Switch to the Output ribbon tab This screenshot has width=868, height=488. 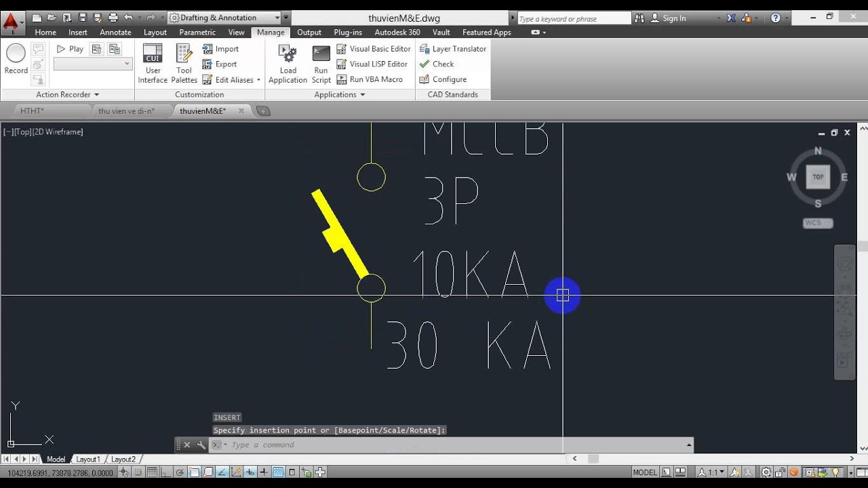click(x=309, y=32)
